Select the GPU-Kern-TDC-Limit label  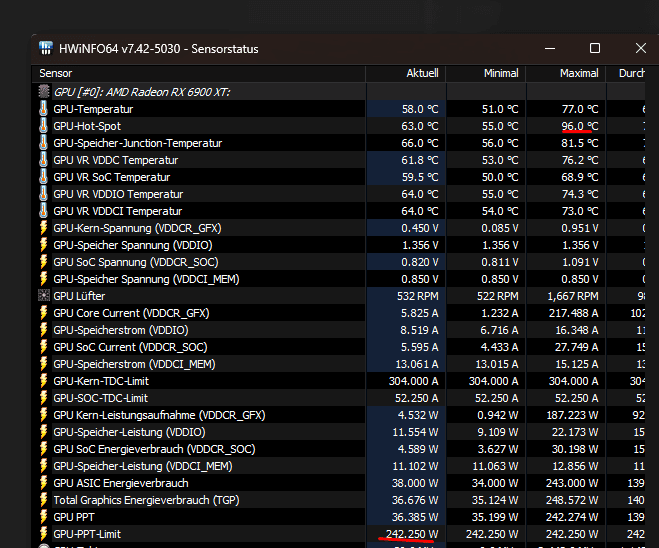pyautogui.click(x=101, y=381)
